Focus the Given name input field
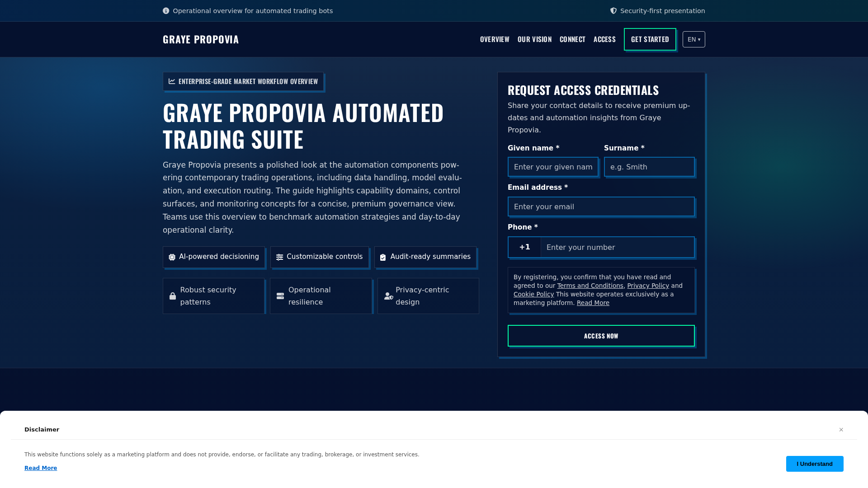 pos(553,167)
